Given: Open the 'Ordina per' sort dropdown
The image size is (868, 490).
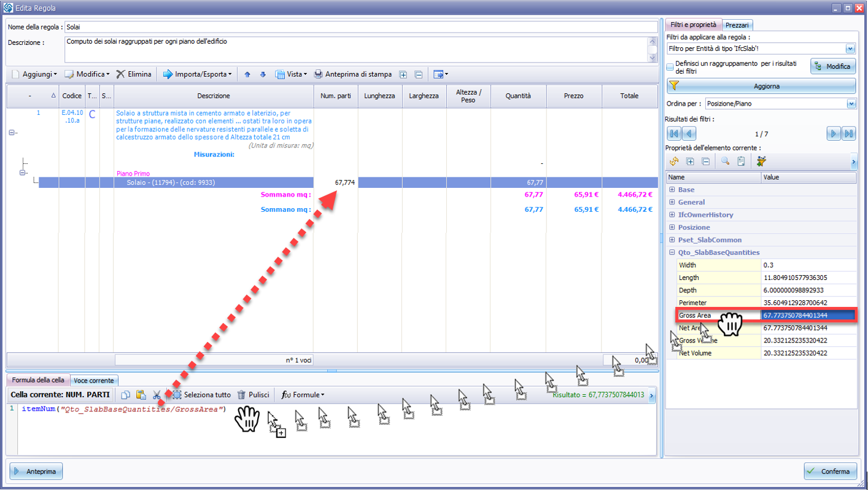Looking at the screenshot, I should point(850,104).
